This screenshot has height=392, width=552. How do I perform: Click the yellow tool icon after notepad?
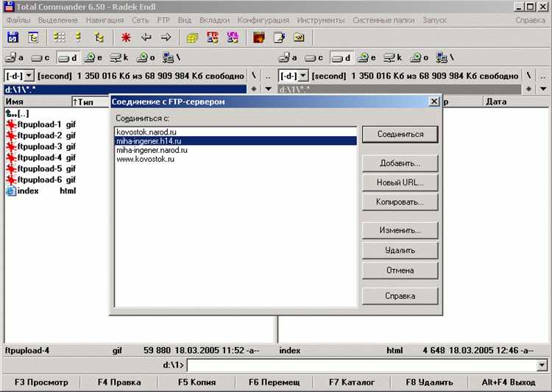coord(299,37)
